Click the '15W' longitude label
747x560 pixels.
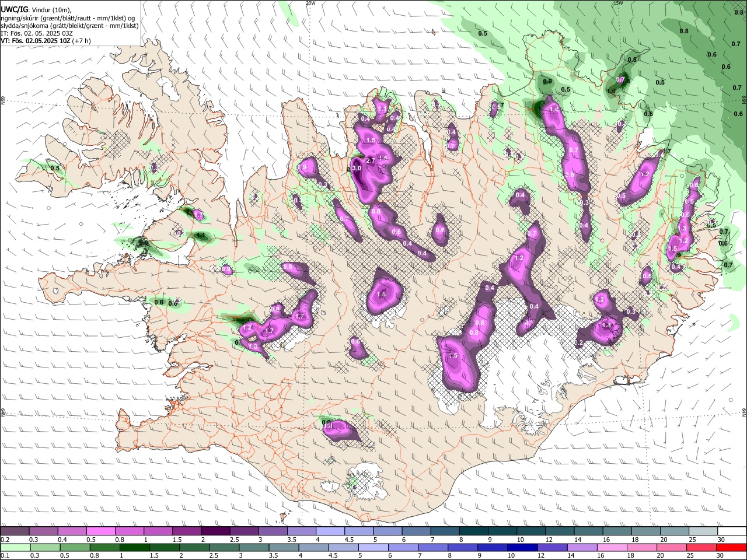(x=618, y=3)
